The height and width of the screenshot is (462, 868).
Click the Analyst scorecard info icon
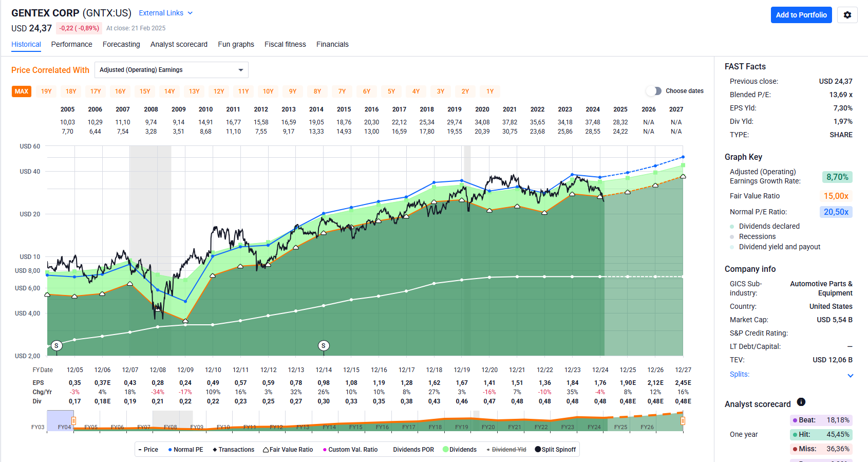[801, 402]
